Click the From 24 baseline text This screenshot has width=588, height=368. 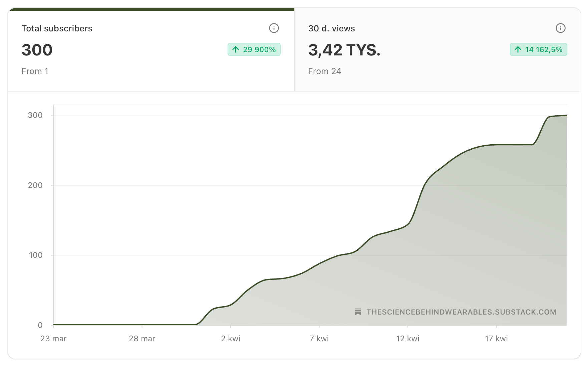[x=325, y=71]
